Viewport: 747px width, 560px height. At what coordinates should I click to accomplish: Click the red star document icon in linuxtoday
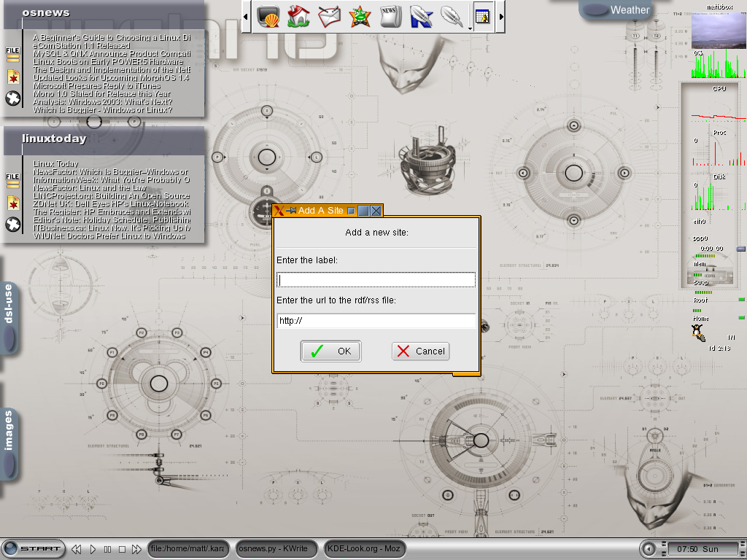coord(13,203)
